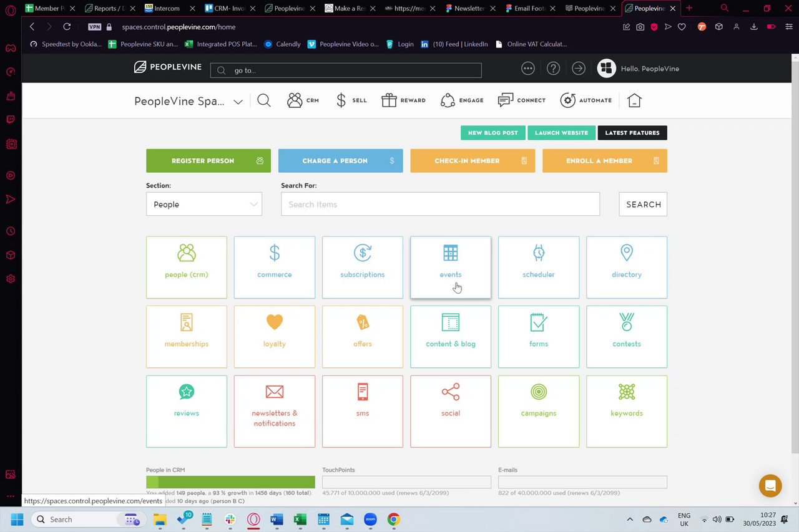Click the REGISTER PERSON button

tap(208, 161)
